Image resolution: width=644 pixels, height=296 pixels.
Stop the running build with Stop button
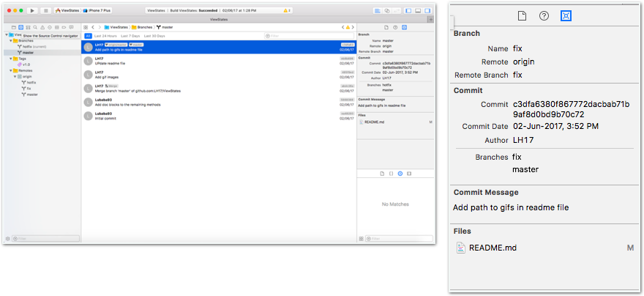coord(45,10)
